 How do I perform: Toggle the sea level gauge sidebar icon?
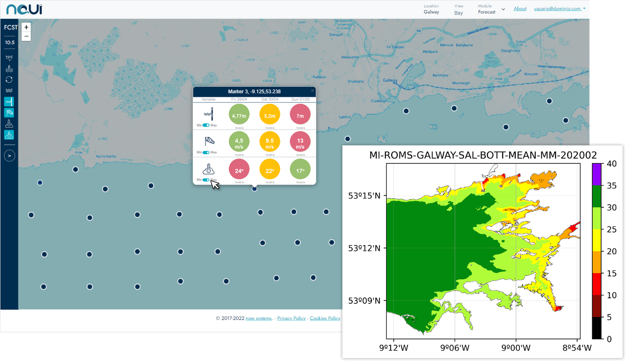9,102
